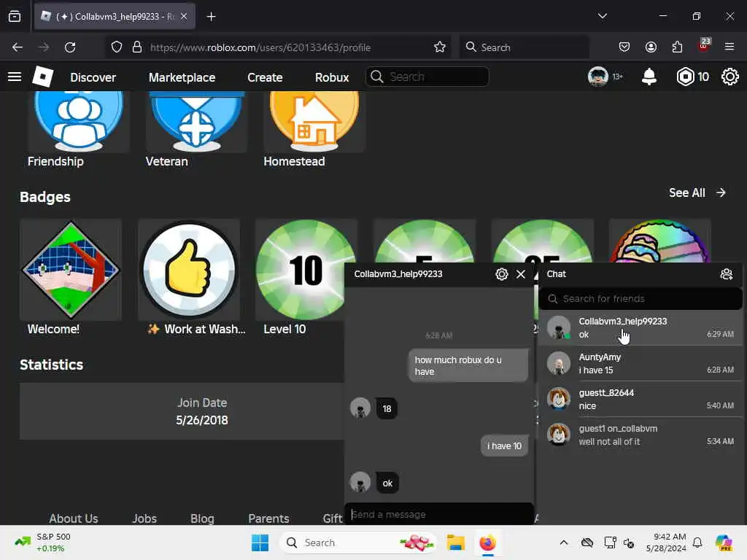The height and width of the screenshot is (560, 747).
Task: Expand the system tray hidden icons
Action: [564, 542]
